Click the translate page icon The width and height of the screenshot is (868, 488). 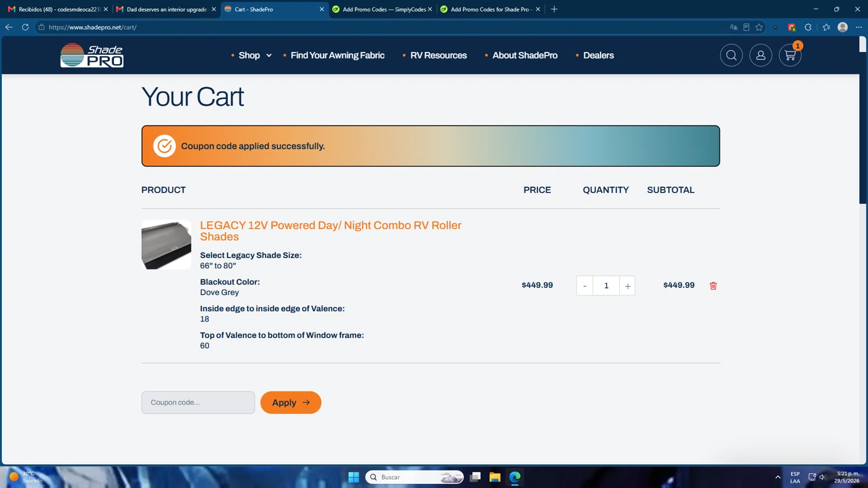pos(733,27)
